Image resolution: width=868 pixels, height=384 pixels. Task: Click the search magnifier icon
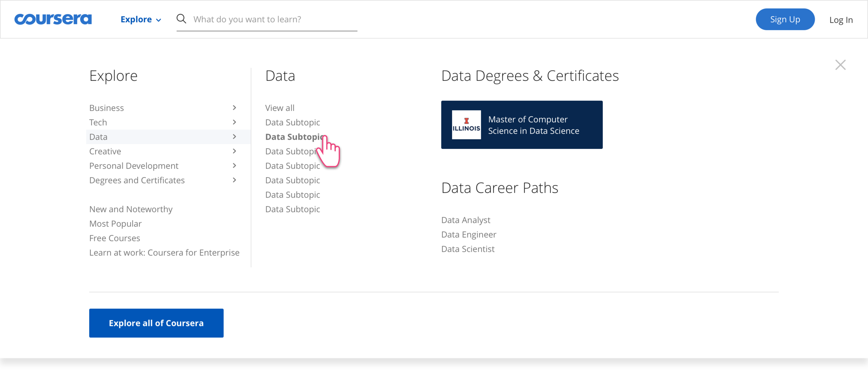(181, 19)
